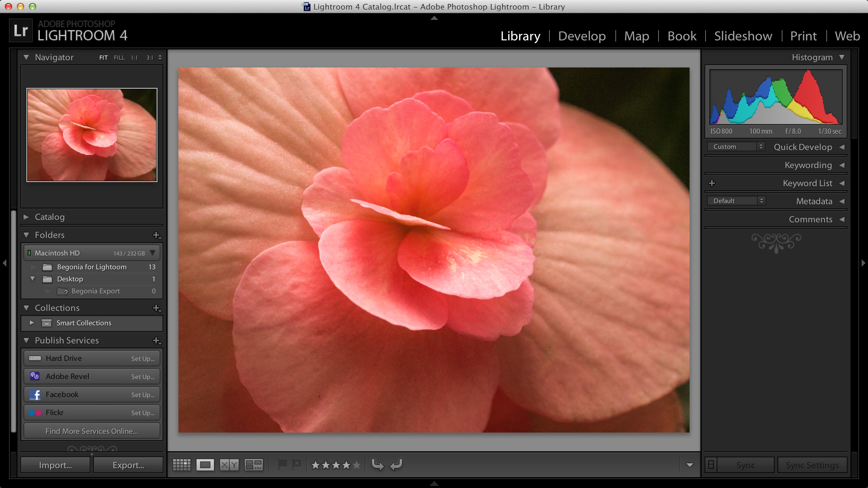
Task: Open Compare view (XY) icon
Action: 229,465
